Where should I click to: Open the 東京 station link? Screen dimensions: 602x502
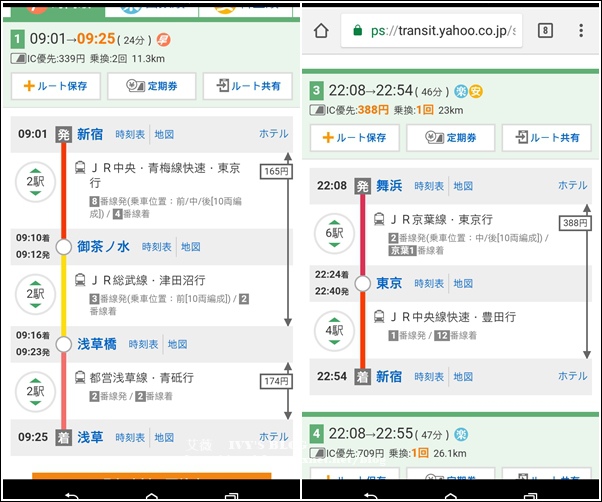tap(389, 283)
